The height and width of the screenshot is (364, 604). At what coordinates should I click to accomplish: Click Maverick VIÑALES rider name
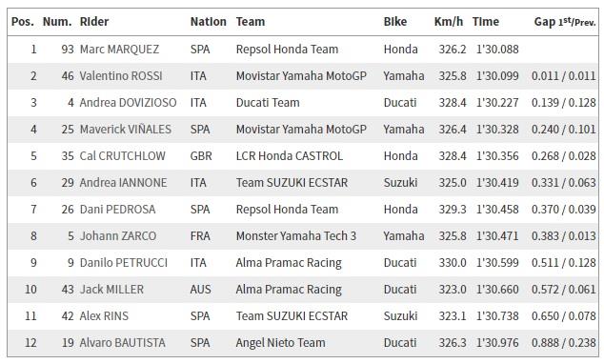(125, 129)
